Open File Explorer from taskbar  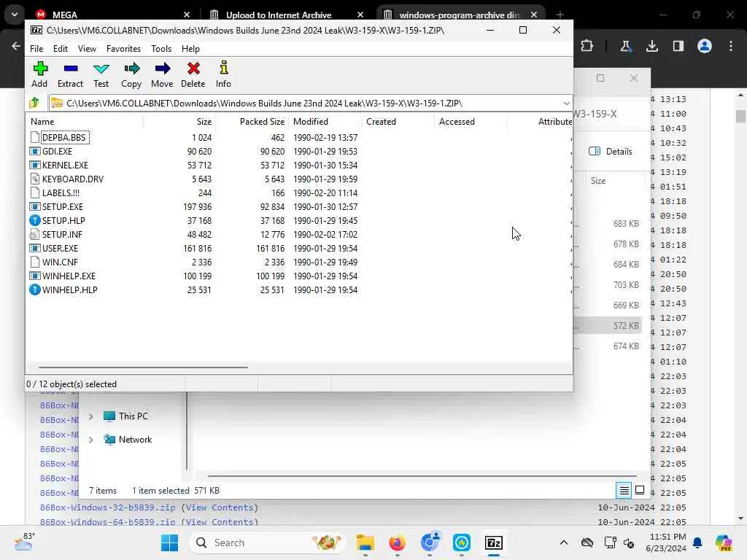(x=365, y=542)
